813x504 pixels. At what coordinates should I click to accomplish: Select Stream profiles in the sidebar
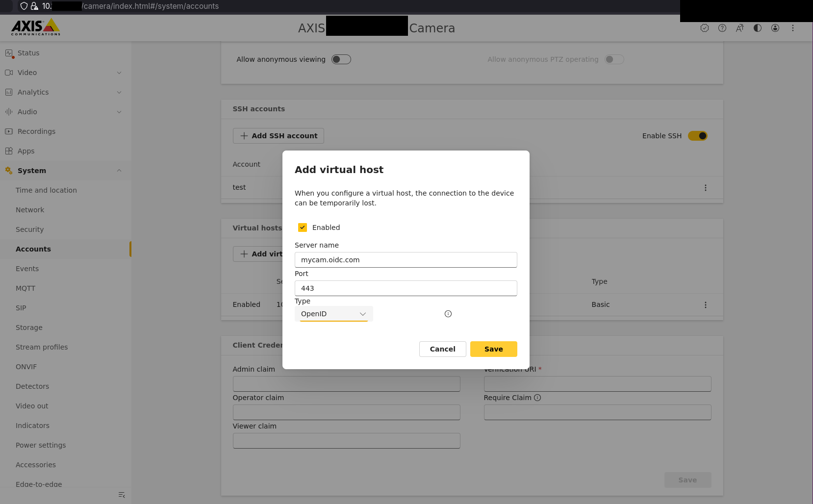pyautogui.click(x=42, y=347)
